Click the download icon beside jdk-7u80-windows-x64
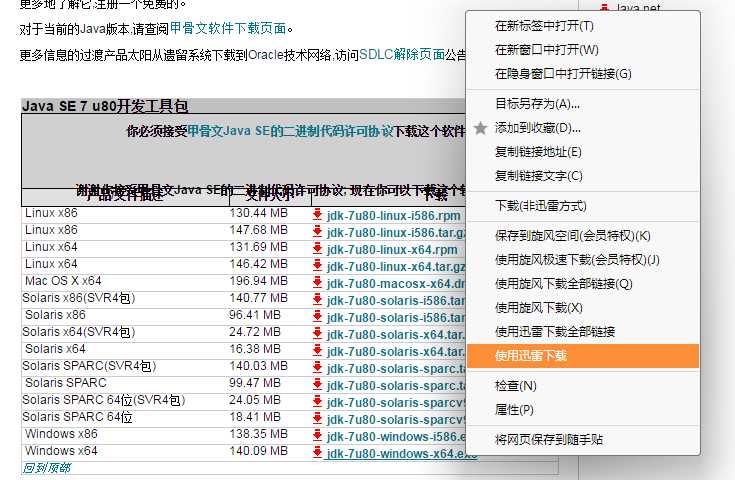735x480 pixels. click(x=317, y=452)
